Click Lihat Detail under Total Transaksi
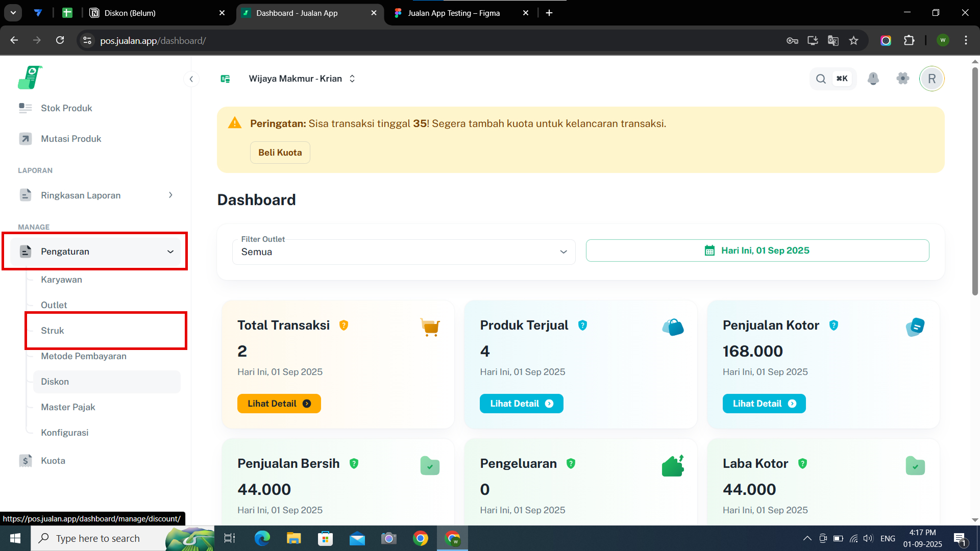 (279, 404)
